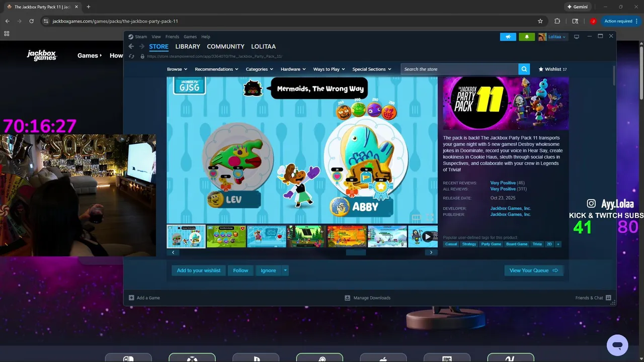This screenshot has width=644, height=362.
Task: Open the LOLITAA profile tab
Action: coord(263,46)
